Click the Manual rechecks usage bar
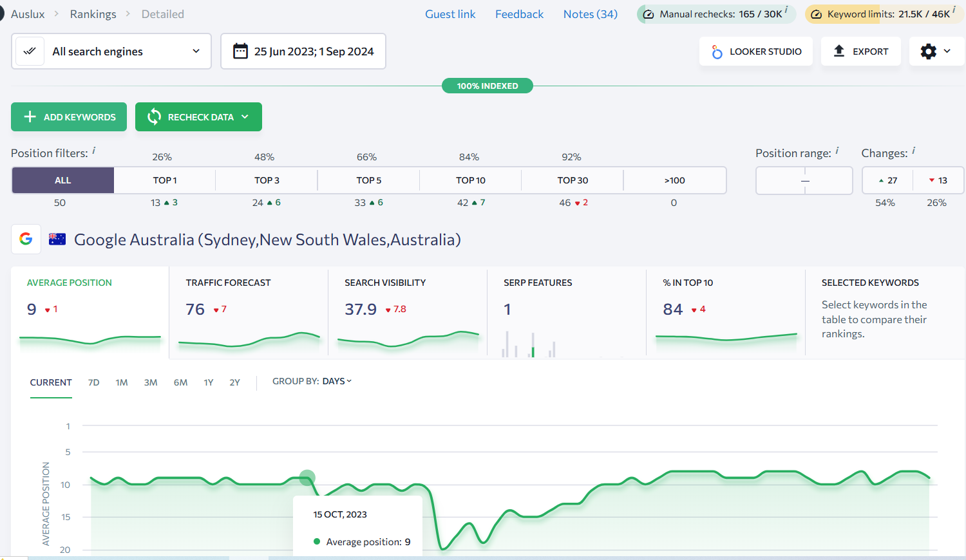This screenshot has width=966, height=560. [x=716, y=14]
